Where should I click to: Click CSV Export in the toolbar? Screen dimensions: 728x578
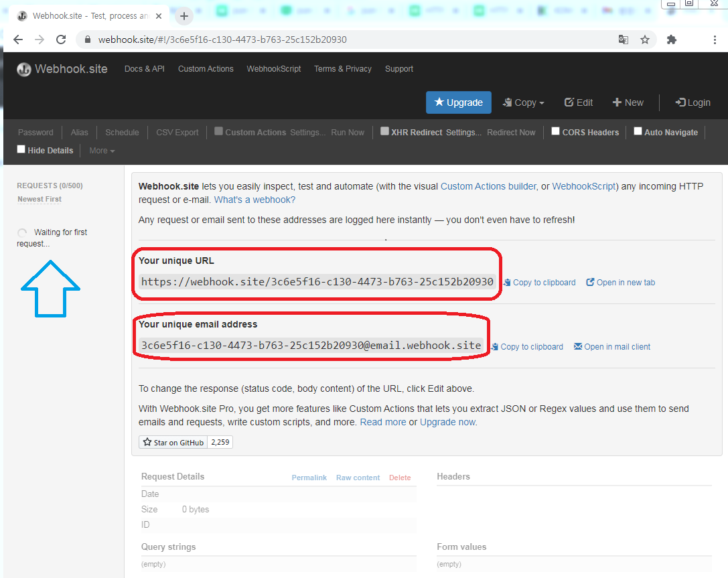tap(177, 133)
